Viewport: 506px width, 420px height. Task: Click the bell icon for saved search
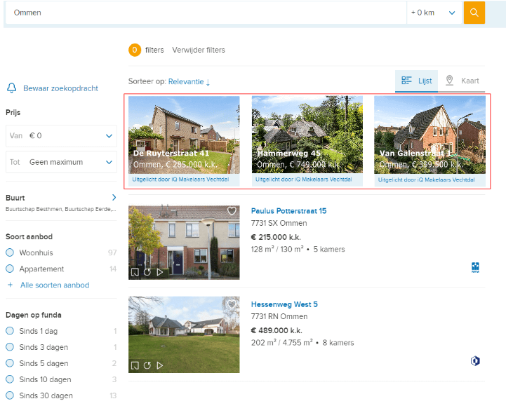click(x=12, y=88)
